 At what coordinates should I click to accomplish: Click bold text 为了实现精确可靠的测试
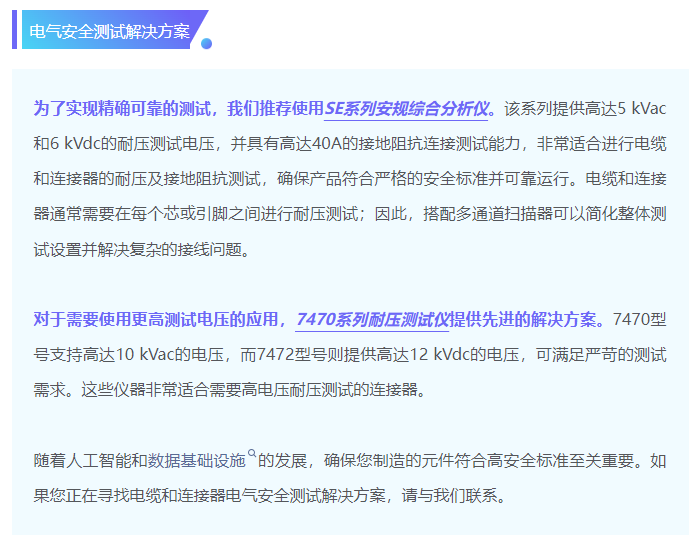[122, 108]
